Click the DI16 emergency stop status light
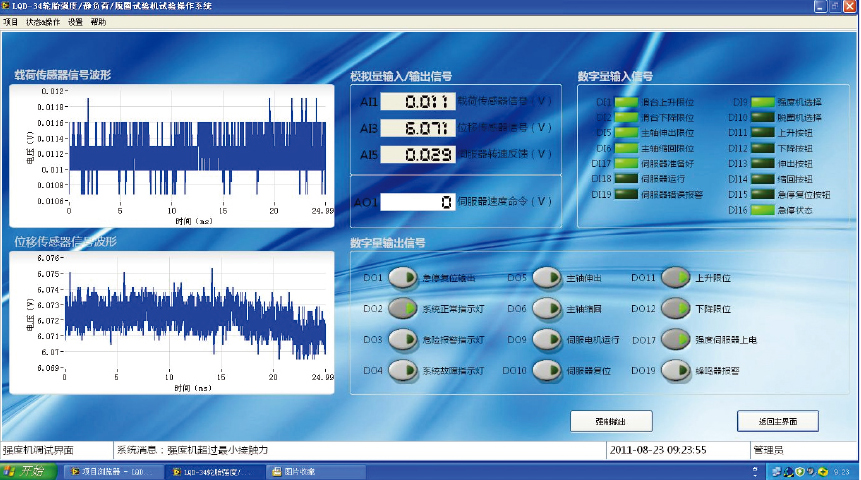This screenshot has height=480, width=861. pos(762,210)
